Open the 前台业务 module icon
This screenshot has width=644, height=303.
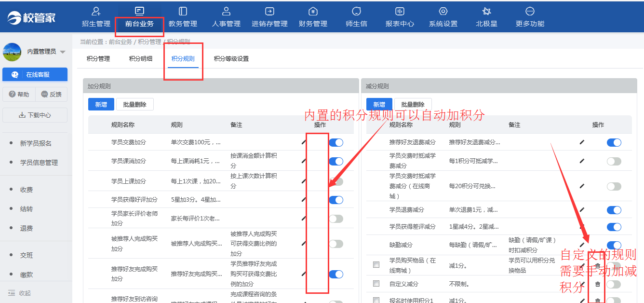139,11
